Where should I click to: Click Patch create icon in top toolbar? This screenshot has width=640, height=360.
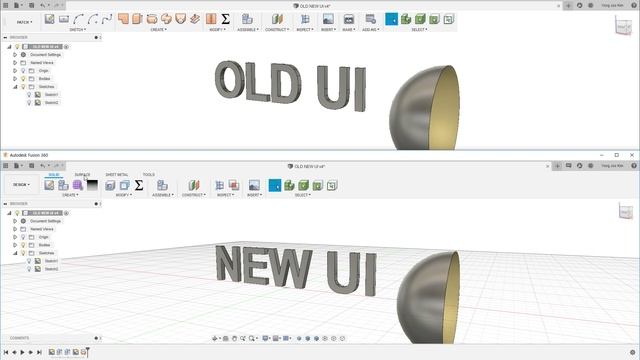[123, 19]
